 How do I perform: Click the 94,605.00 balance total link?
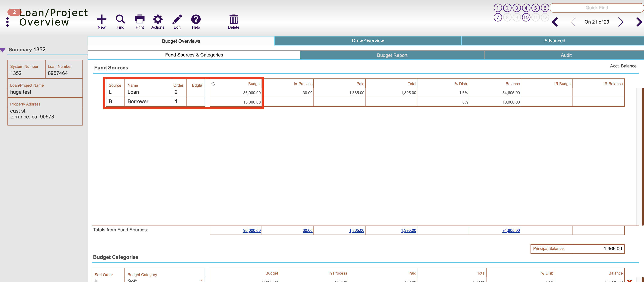[511, 230]
